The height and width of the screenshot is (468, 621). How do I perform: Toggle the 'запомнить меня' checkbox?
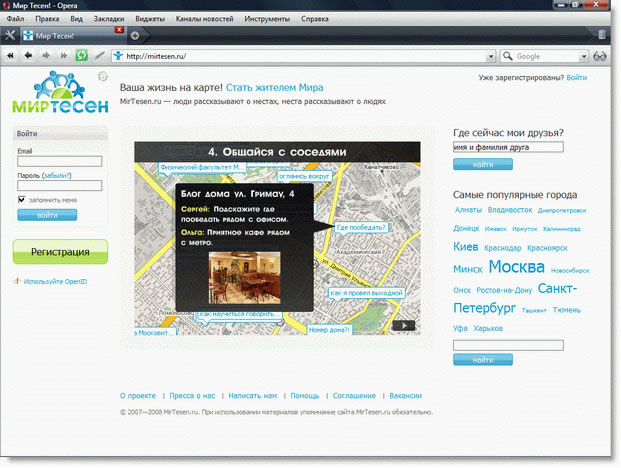click(22, 200)
